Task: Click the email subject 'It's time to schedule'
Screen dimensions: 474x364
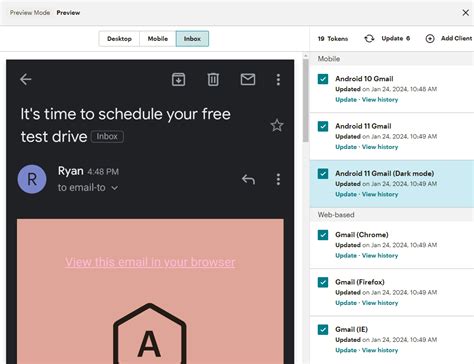Action: [126, 125]
